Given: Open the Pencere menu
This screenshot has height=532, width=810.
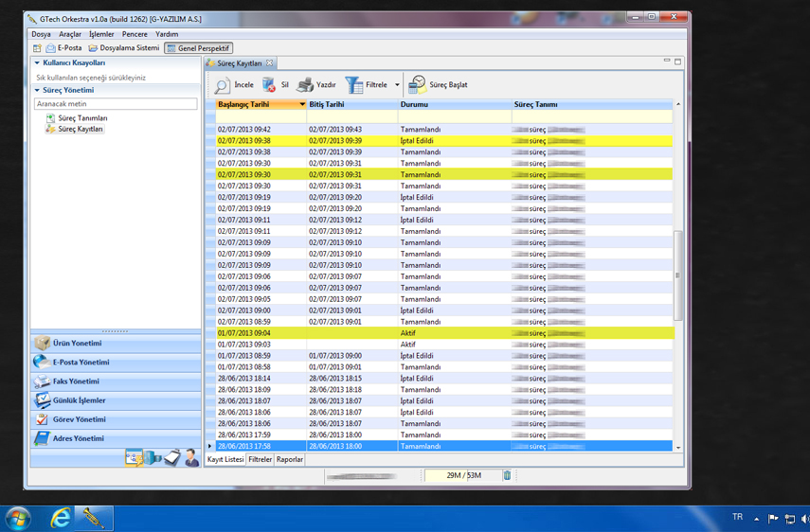Looking at the screenshot, I should pyautogui.click(x=135, y=34).
